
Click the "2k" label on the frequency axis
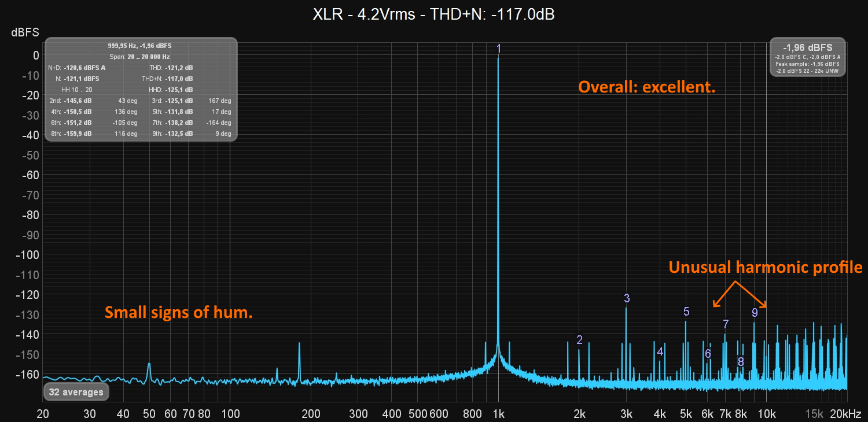[579, 414]
